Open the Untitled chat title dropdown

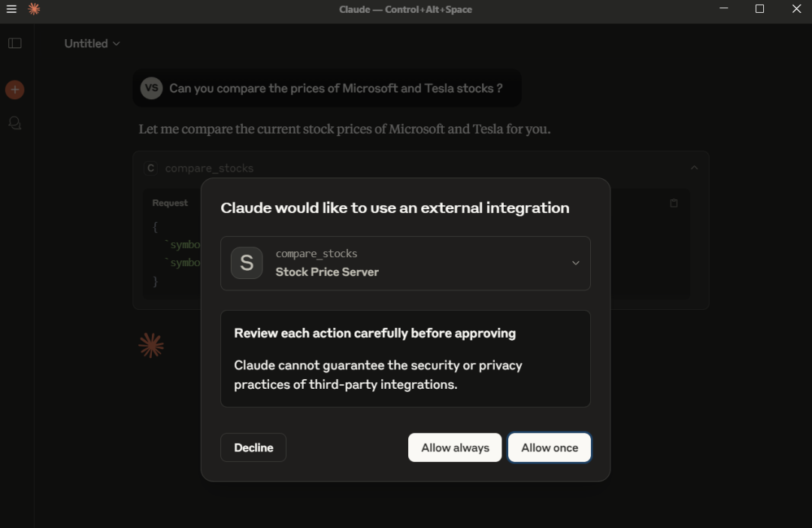pyautogui.click(x=92, y=44)
